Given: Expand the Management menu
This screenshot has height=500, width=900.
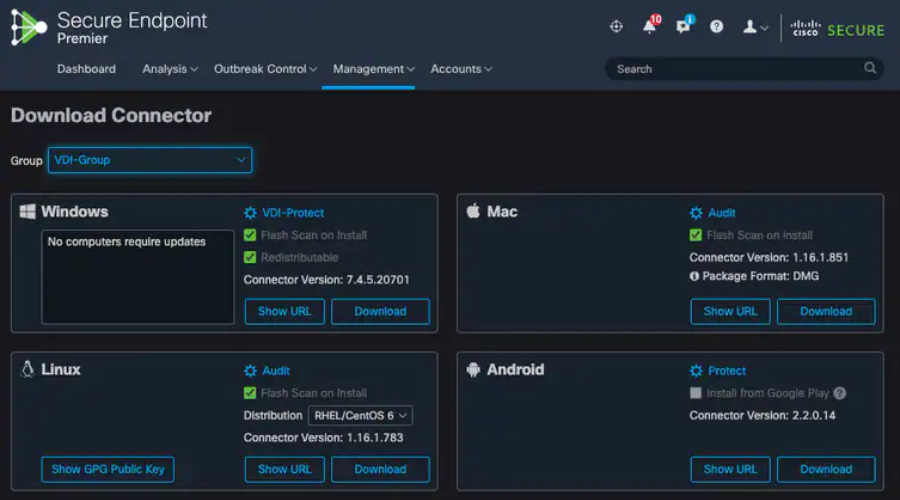Looking at the screenshot, I should 374,69.
